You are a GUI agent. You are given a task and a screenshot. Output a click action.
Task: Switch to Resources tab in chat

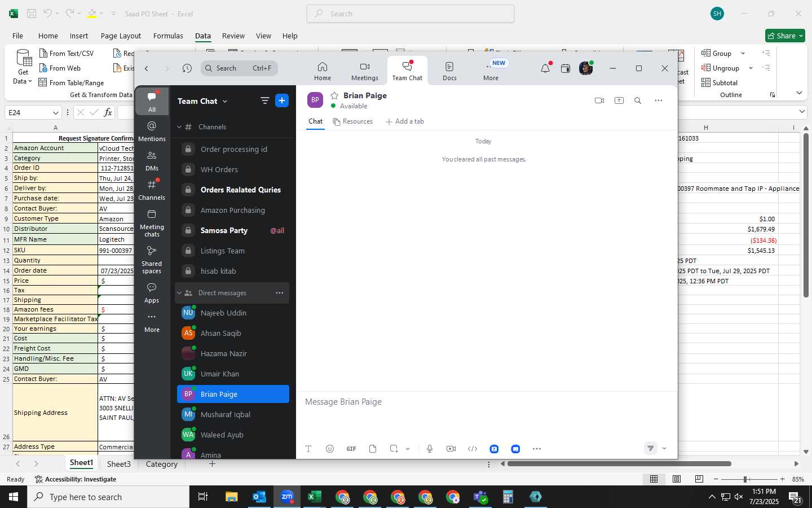coord(353,121)
